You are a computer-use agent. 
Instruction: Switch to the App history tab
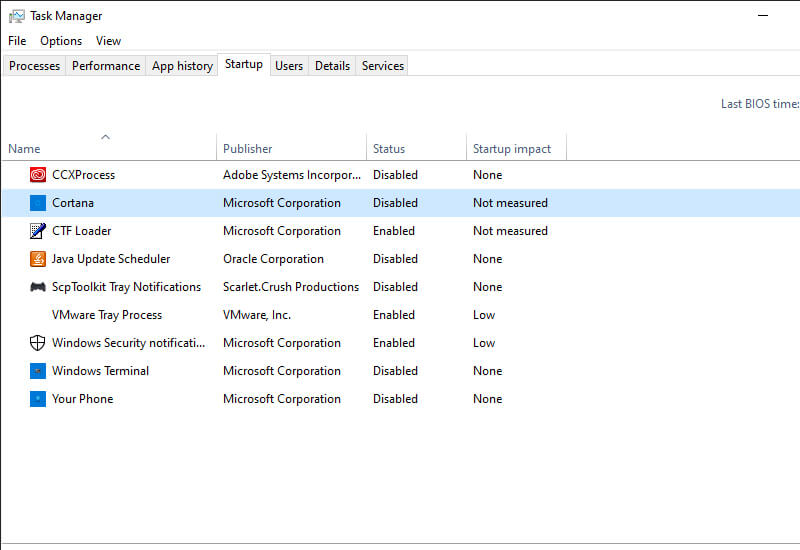[x=182, y=66]
